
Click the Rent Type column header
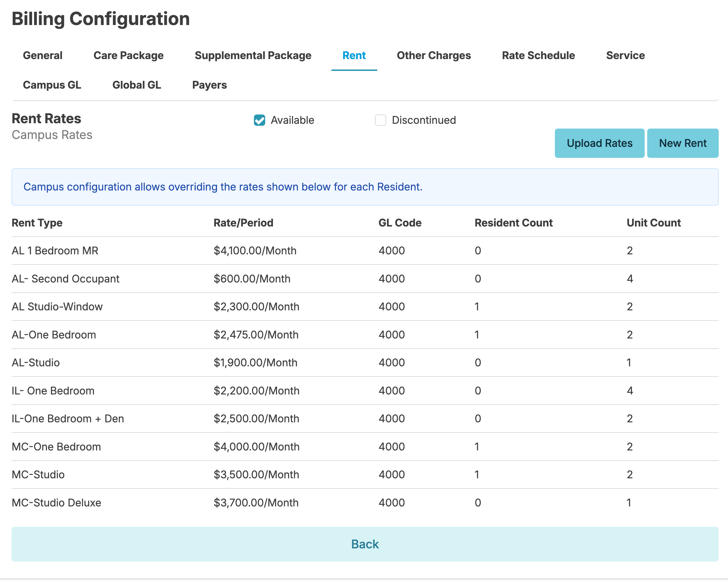[37, 223]
